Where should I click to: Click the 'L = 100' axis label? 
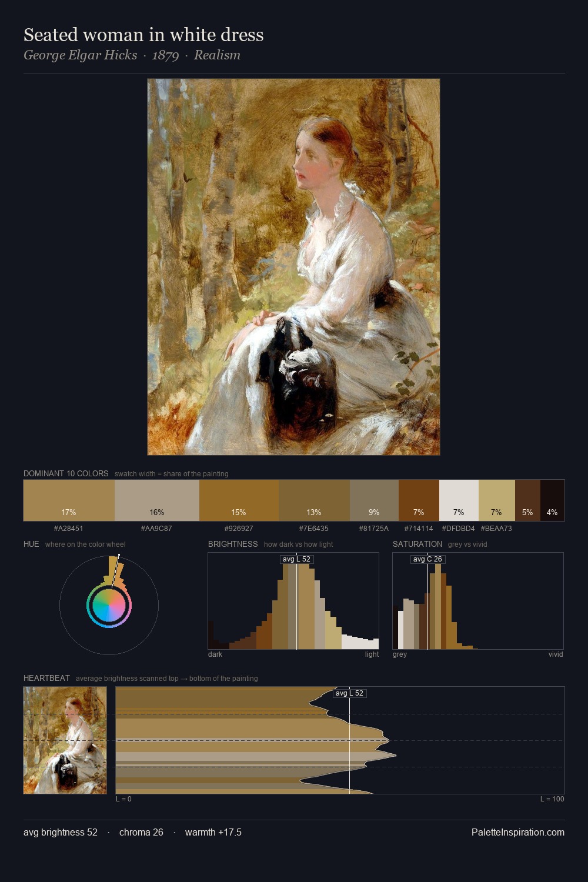tap(552, 799)
